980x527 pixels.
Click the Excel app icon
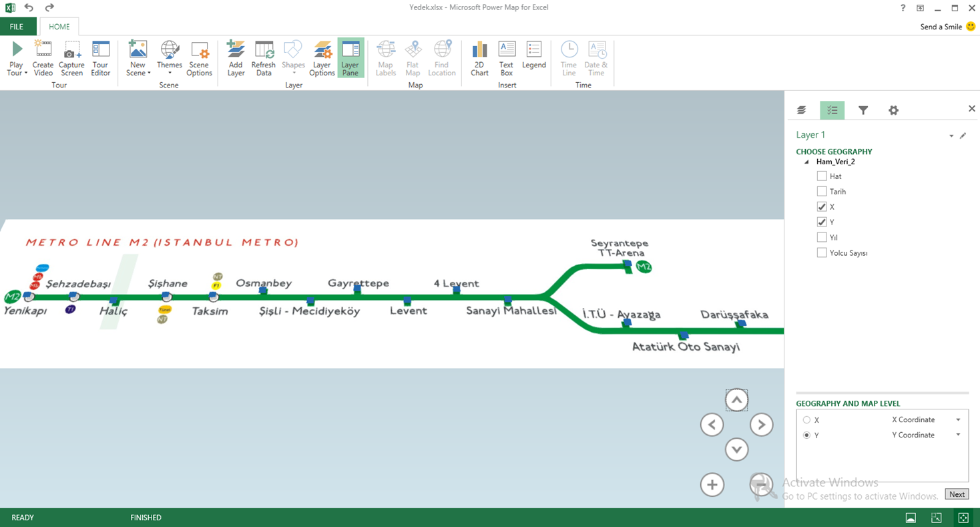[x=10, y=8]
